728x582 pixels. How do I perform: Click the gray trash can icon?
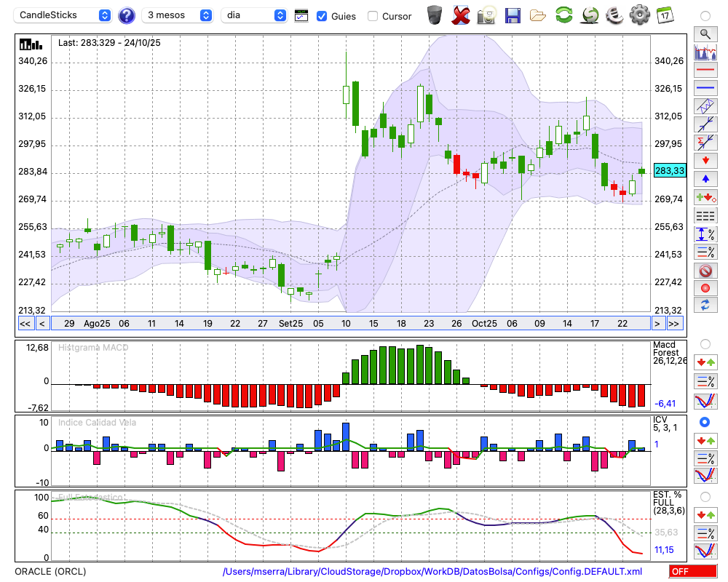(x=435, y=15)
